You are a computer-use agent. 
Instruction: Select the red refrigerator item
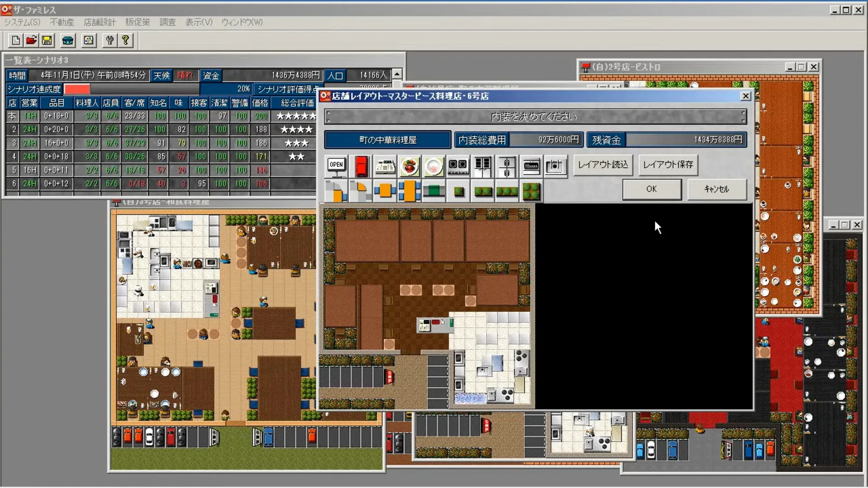[360, 166]
